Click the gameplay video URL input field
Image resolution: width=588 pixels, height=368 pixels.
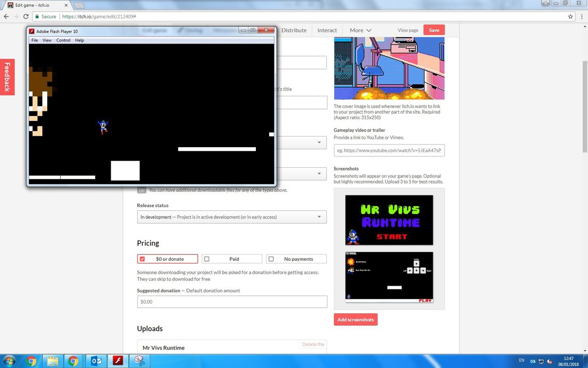[x=389, y=150]
